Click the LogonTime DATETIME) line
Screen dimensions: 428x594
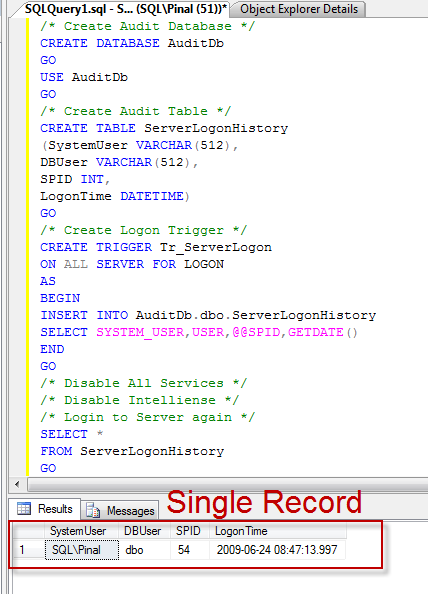tap(115, 196)
